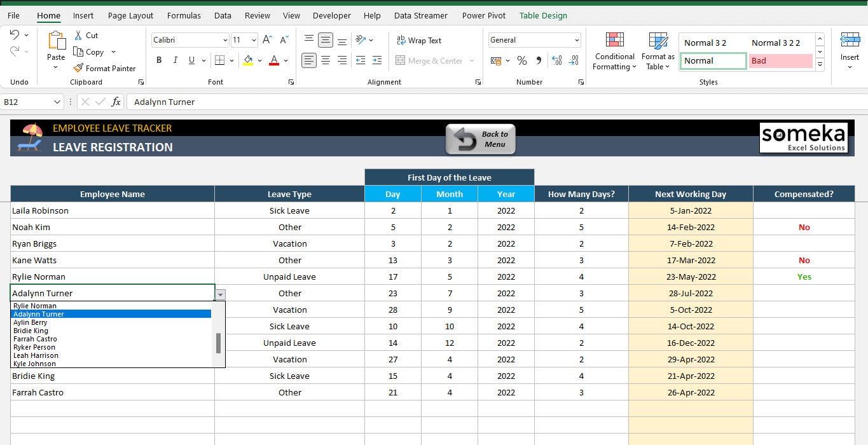Select Aylin Berry from the name list

coord(29,322)
